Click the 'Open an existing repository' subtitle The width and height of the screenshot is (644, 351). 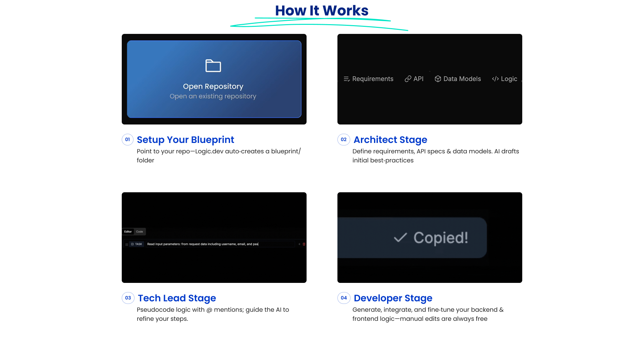[213, 96]
